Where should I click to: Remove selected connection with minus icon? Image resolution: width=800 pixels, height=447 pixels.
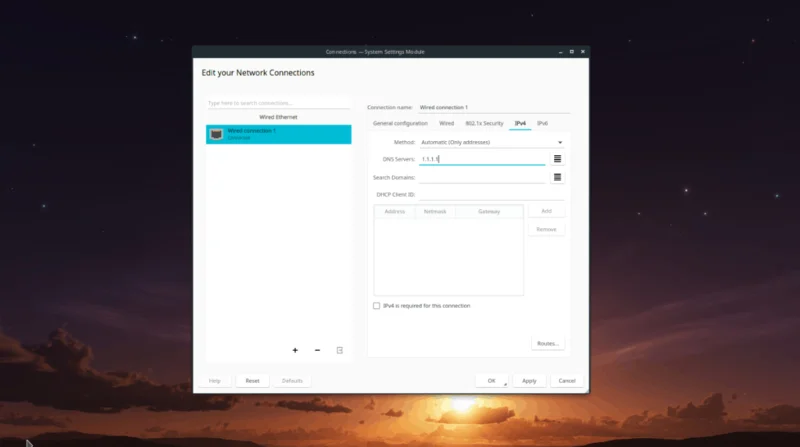click(317, 350)
